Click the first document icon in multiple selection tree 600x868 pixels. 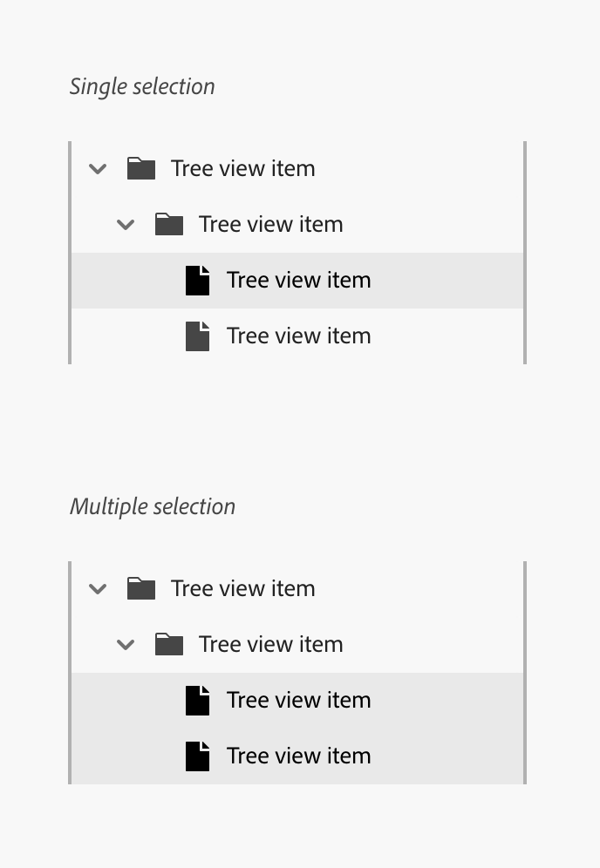tap(197, 700)
